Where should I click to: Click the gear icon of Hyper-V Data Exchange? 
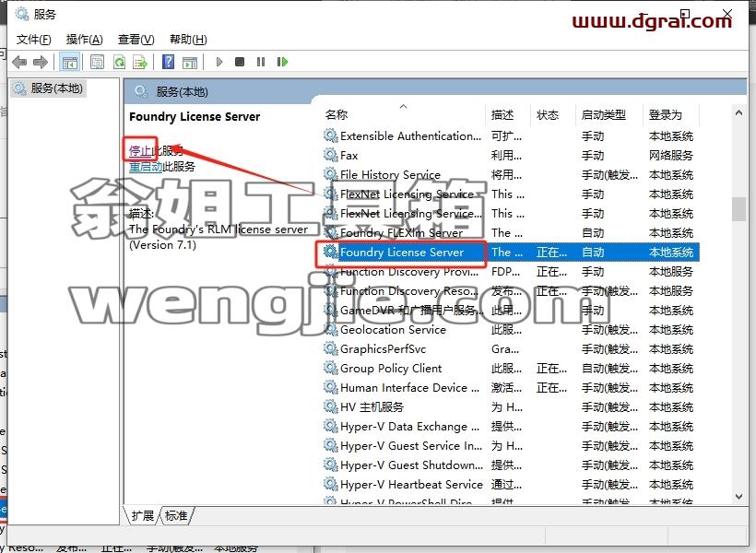click(x=330, y=426)
